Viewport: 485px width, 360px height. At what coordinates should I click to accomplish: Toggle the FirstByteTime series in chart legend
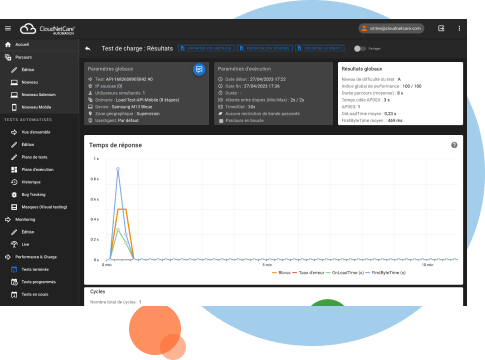pos(386,273)
